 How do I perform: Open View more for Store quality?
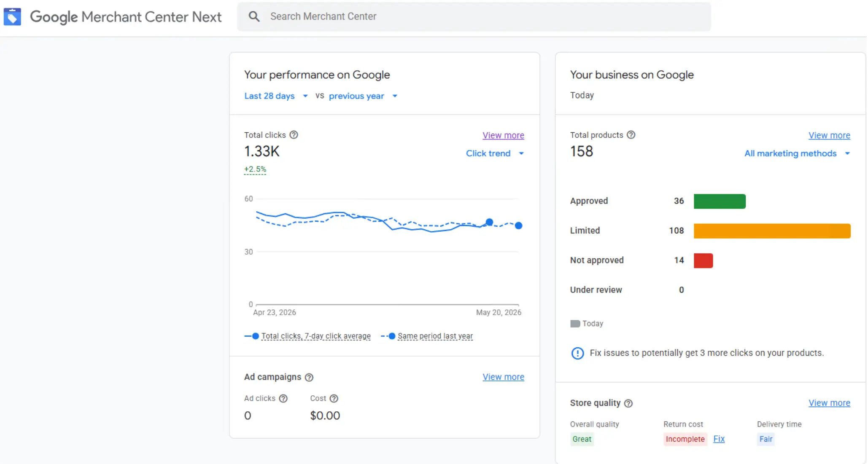click(829, 403)
